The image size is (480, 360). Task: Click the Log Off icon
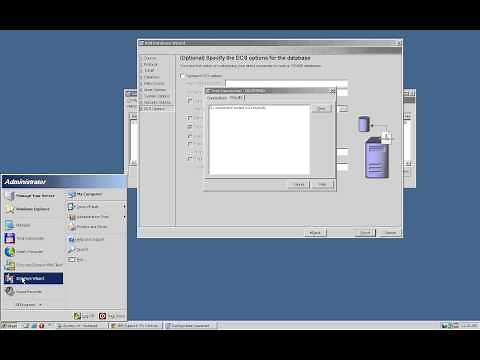[x=77, y=316]
